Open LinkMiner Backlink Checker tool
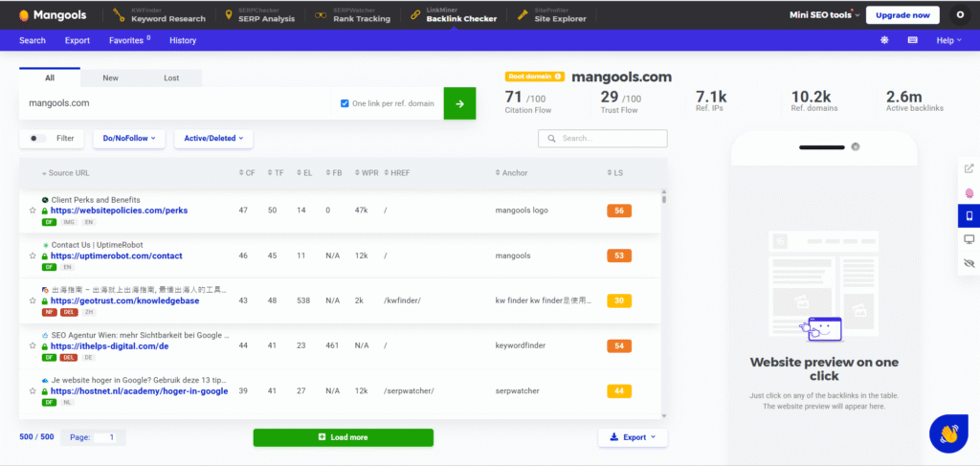This screenshot has width=980, height=466. pos(454,15)
